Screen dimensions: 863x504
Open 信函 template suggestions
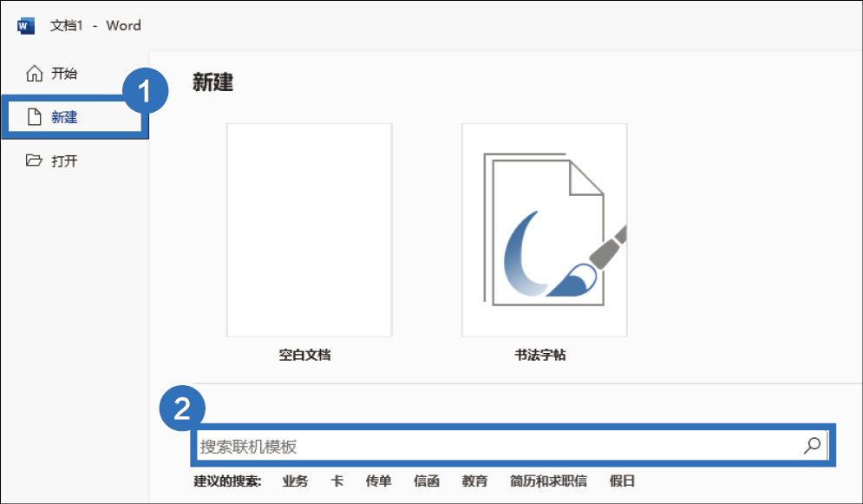(x=427, y=481)
